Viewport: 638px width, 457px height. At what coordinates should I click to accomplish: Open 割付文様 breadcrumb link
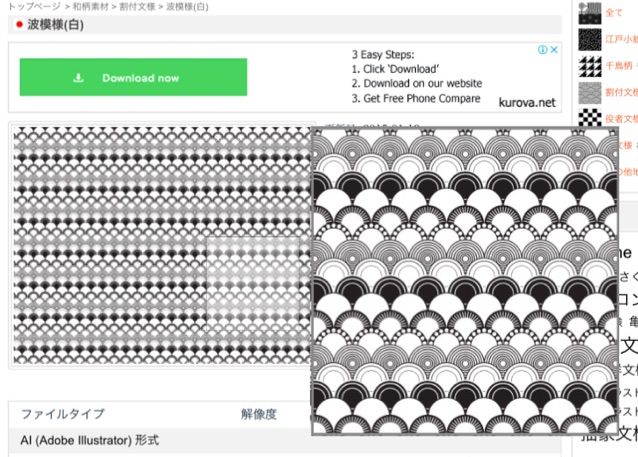pyautogui.click(x=137, y=6)
